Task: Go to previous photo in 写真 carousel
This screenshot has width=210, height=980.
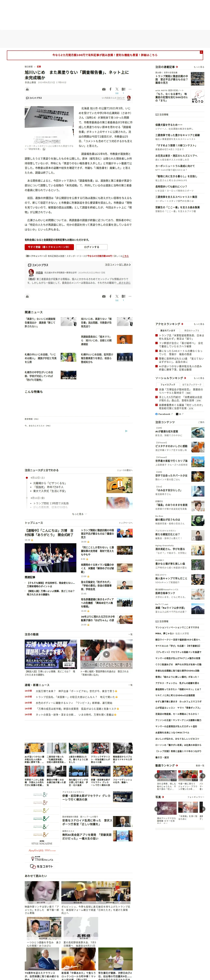Action: 157,809
